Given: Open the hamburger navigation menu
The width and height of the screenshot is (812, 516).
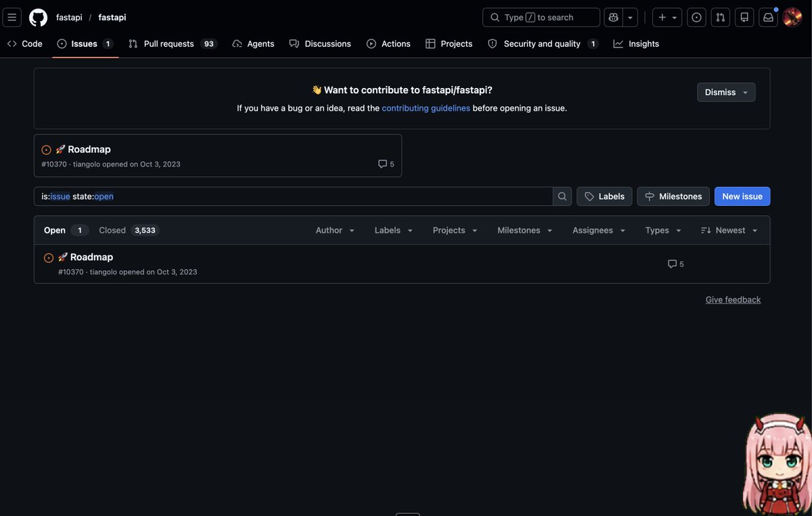Looking at the screenshot, I should click(x=12, y=18).
